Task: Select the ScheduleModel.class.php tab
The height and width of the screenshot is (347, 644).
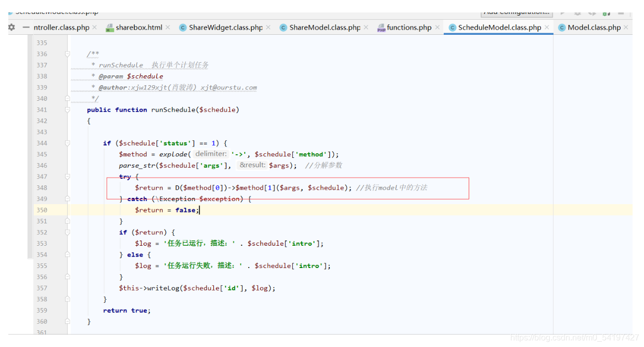Action: point(499,28)
